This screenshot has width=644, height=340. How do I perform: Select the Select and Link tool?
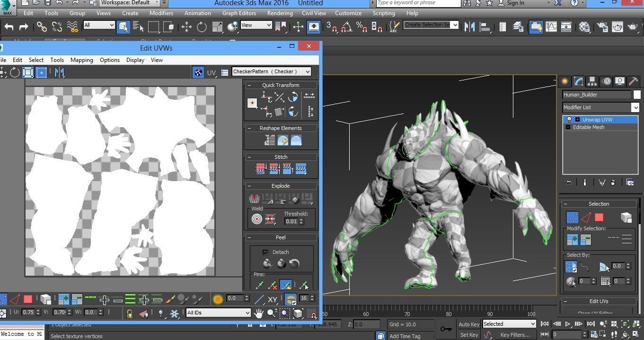coord(42,27)
